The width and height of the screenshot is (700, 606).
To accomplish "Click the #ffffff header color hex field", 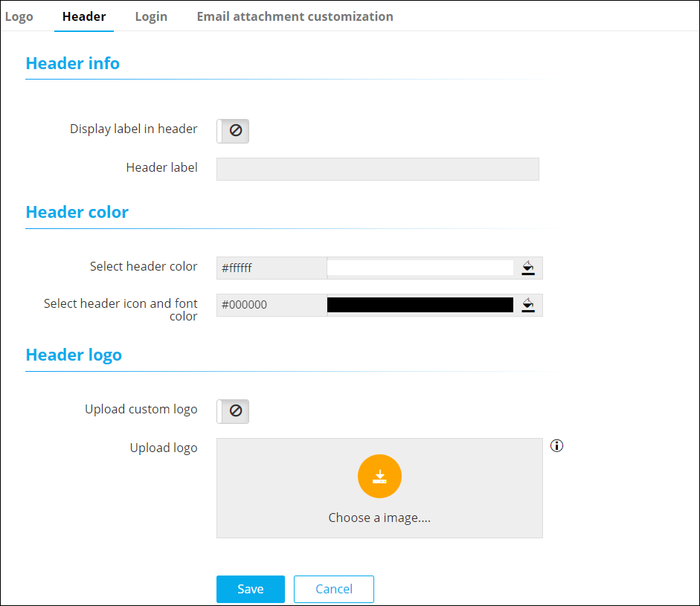I will 272,268.
